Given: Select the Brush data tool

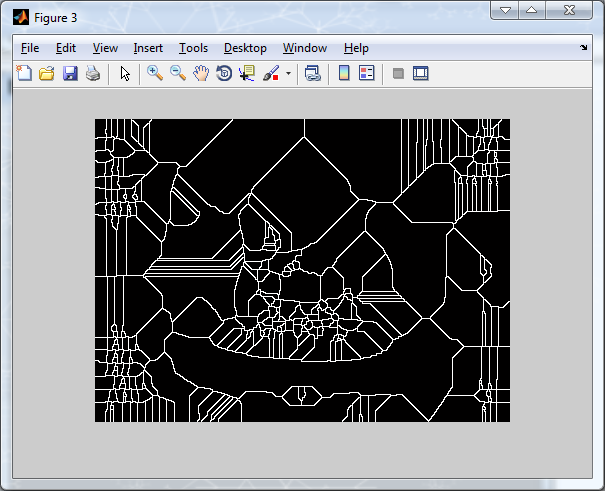Looking at the screenshot, I should click(271, 73).
